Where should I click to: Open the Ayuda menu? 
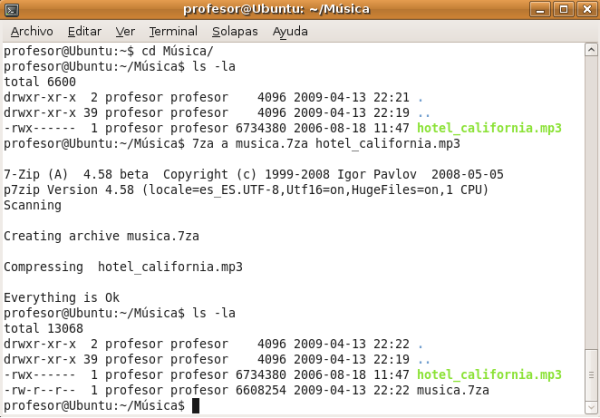(x=290, y=31)
